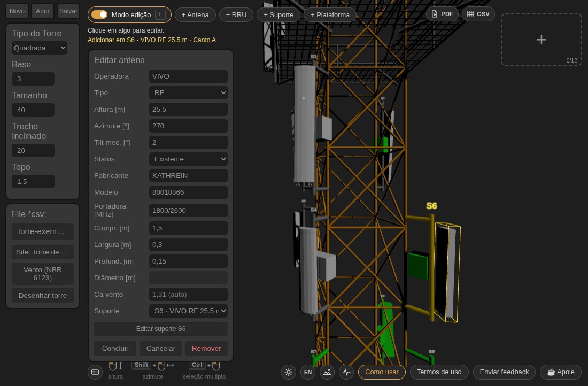The image size is (588, 386).
Task: Click Enviar feedback
Action: coord(504,372)
